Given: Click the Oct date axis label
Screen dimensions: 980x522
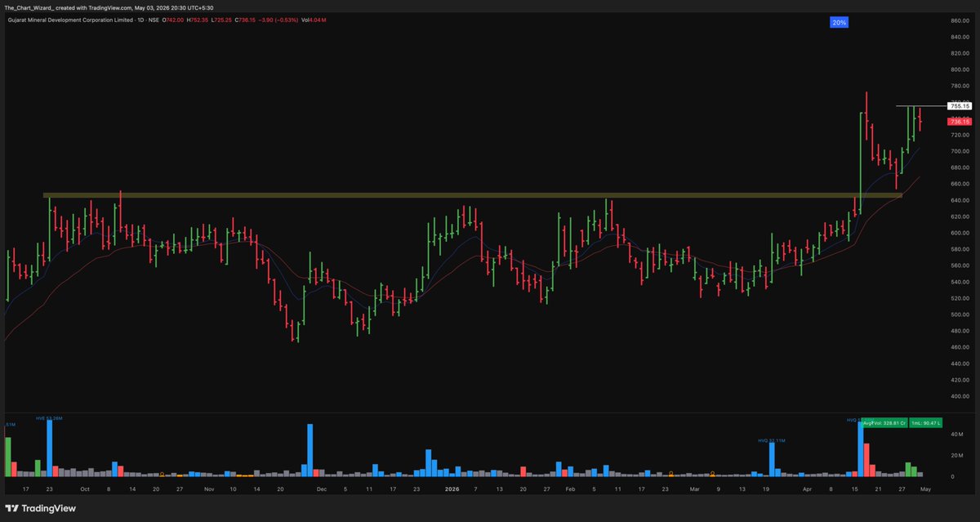Looking at the screenshot, I should click(86, 489).
